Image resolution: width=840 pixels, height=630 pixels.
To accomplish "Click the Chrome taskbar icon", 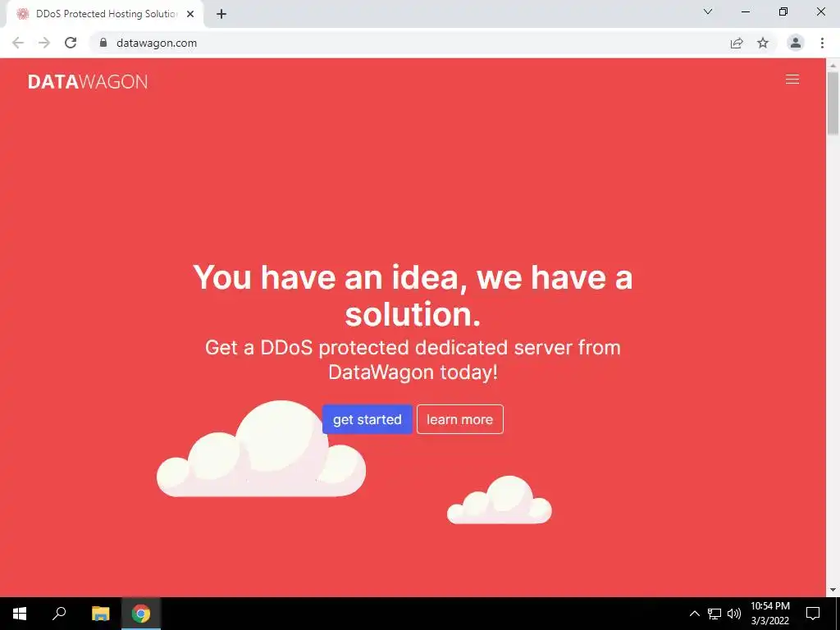I will (x=141, y=614).
